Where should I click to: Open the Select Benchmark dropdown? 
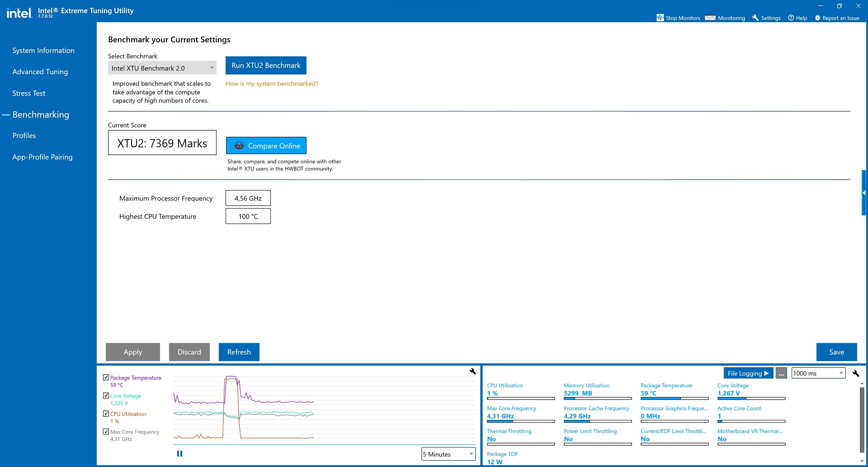162,68
